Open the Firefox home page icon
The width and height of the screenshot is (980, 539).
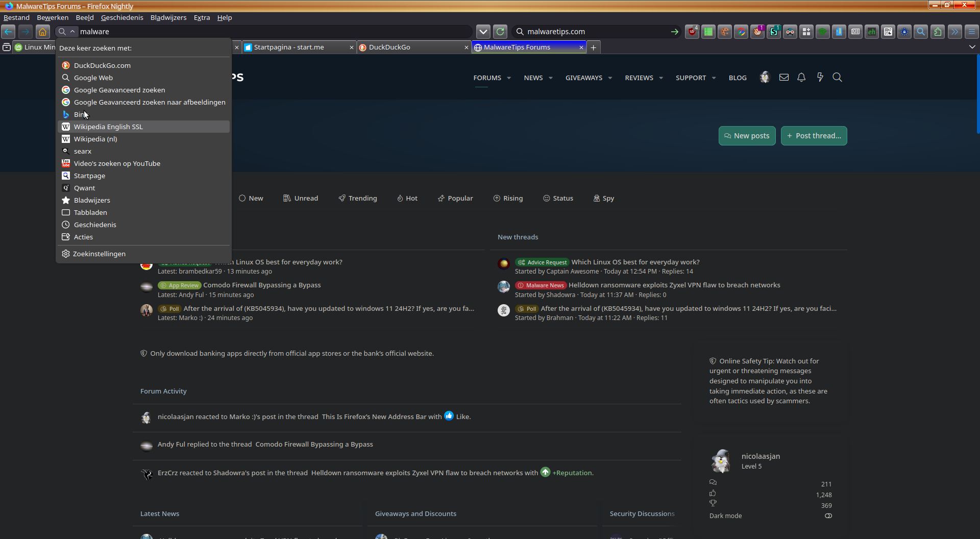[x=43, y=32]
